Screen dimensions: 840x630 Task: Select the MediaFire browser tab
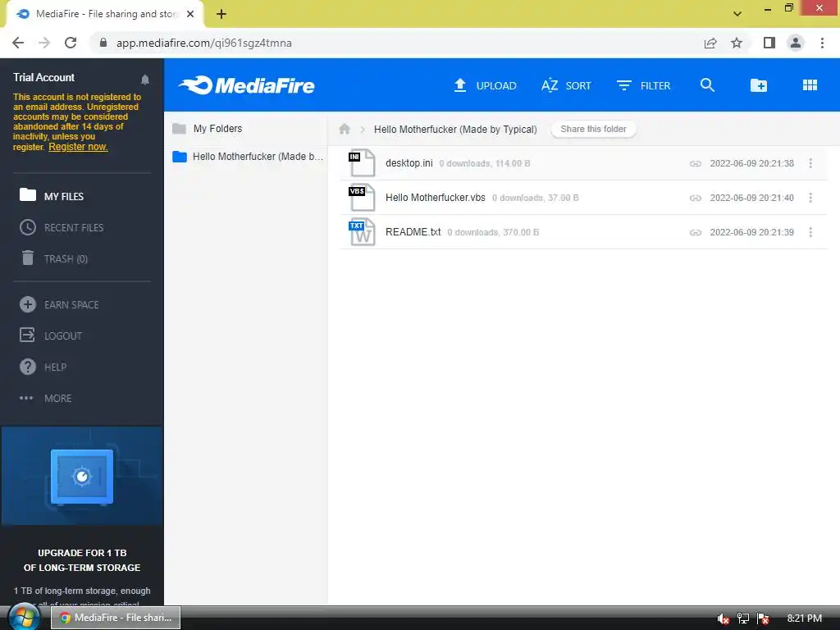[x=105, y=15]
